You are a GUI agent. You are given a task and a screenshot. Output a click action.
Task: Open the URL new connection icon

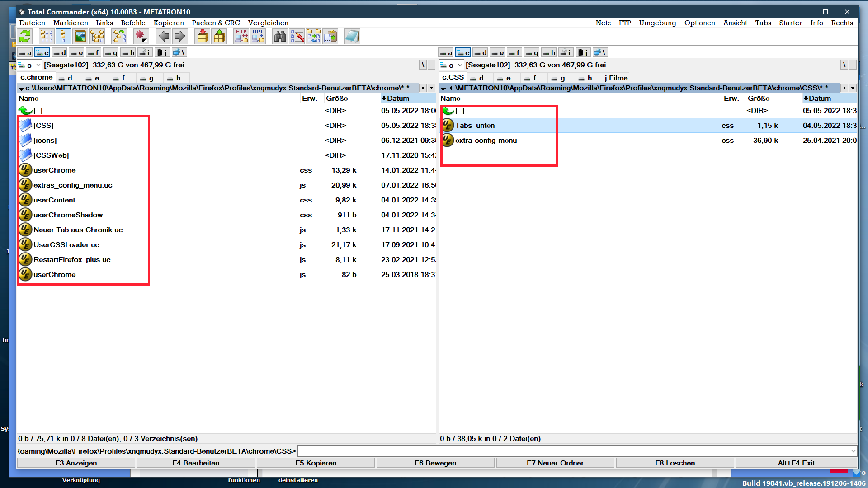(x=258, y=37)
